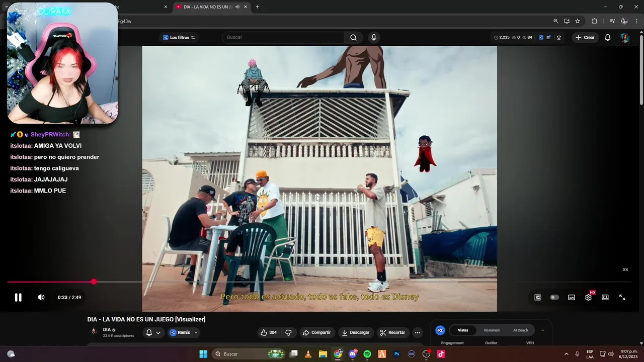The height and width of the screenshot is (362, 644).
Task: Open Spotify from the taskbar
Action: click(x=367, y=354)
